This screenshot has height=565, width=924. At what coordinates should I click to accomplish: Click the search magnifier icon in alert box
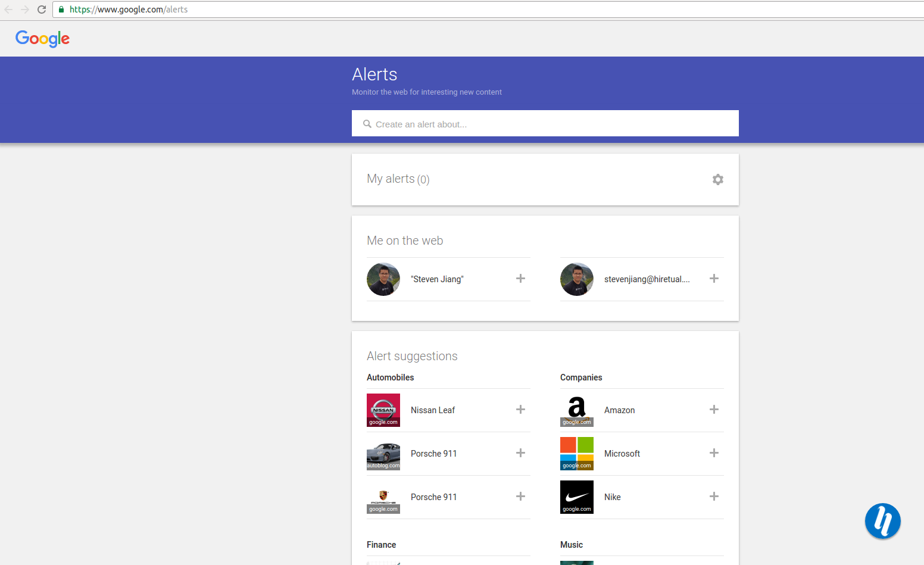tap(367, 124)
